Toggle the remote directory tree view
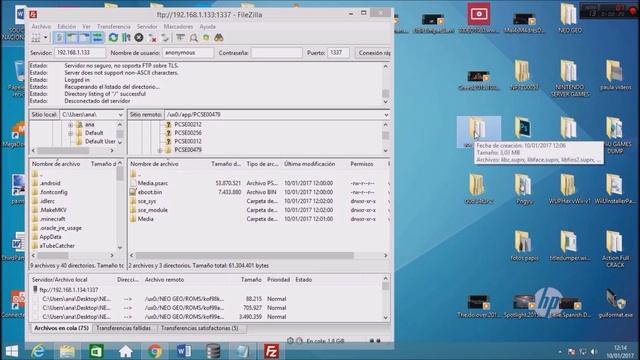Viewport: 640px width, 360px height. pos(84,38)
